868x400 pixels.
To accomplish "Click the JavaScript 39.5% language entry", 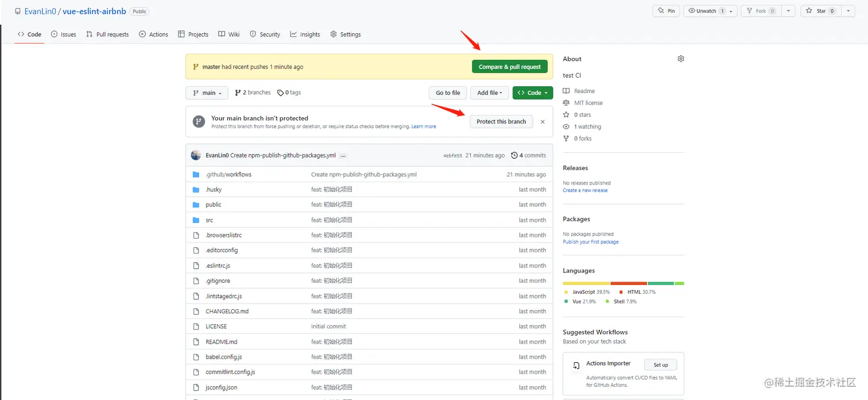I will [587, 292].
